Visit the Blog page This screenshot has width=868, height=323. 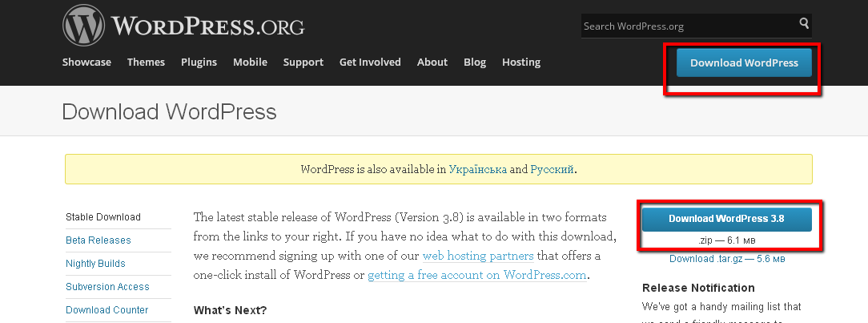pyautogui.click(x=474, y=62)
